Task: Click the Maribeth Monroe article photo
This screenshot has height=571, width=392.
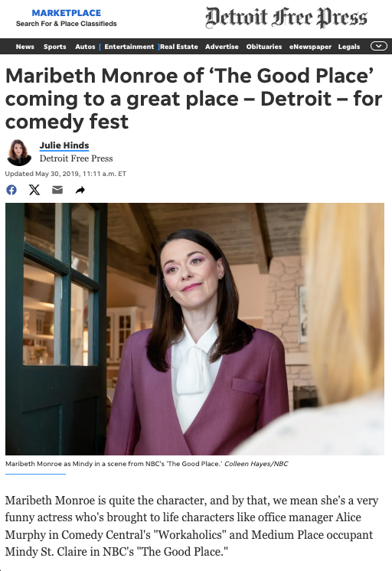Action: pos(194,329)
